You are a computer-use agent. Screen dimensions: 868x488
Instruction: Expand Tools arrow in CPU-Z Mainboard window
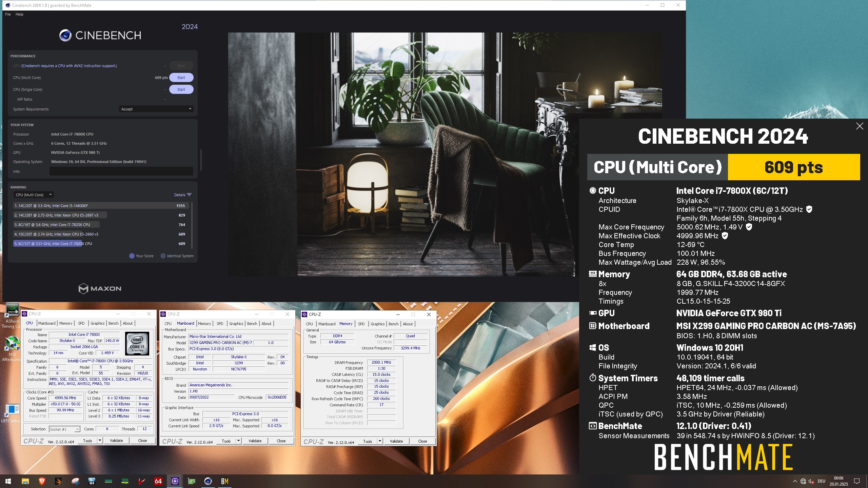238,441
